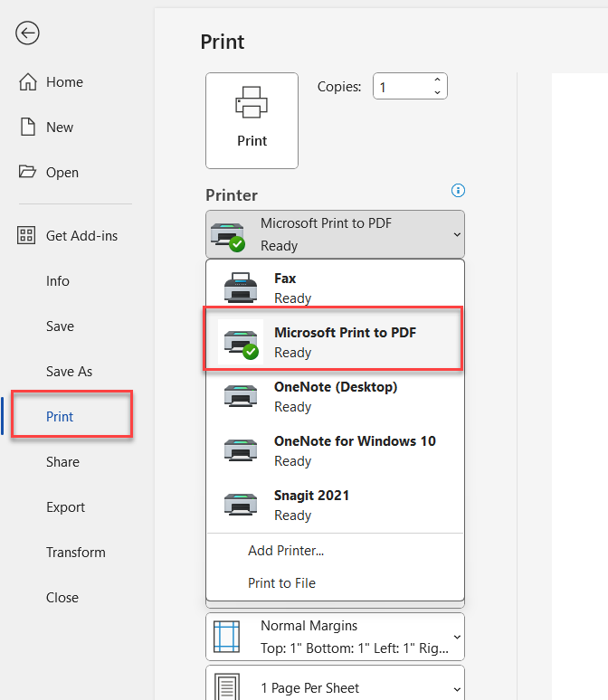Select the Print to File option
Viewport: 608px width, 700px height.
click(282, 583)
